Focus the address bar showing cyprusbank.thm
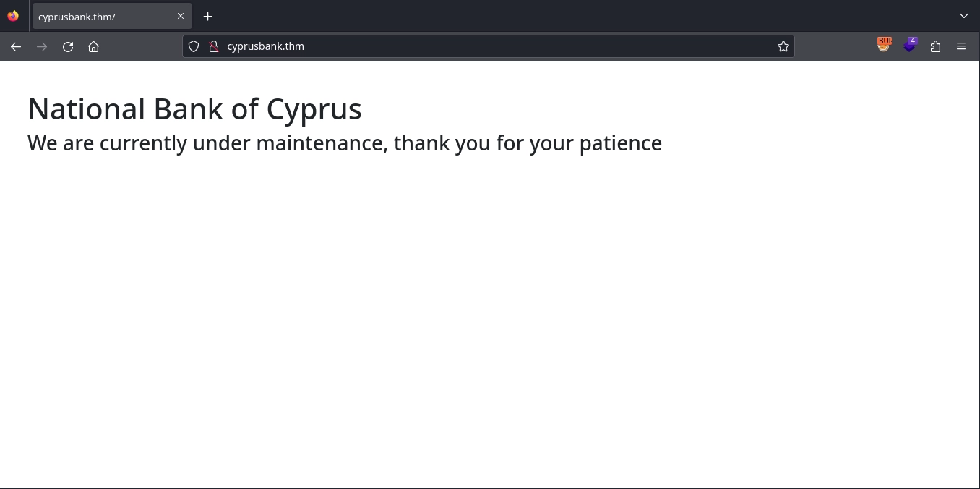 click(491, 46)
